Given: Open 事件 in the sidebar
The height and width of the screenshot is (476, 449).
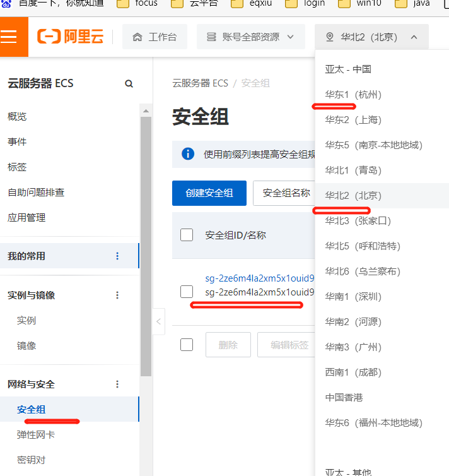Looking at the screenshot, I should click(x=17, y=142).
